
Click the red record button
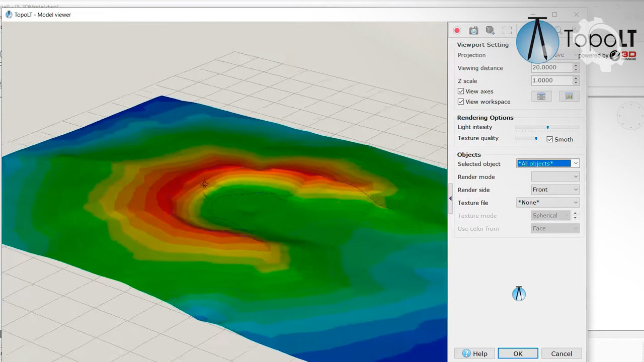pyautogui.click(x=457, y=31)
